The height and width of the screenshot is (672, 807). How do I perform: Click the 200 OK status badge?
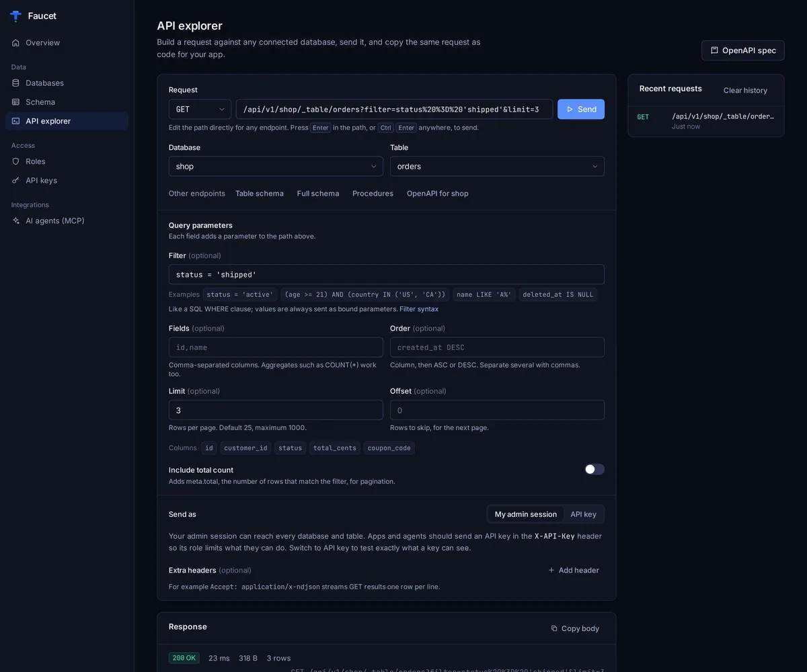coord(184,658)
